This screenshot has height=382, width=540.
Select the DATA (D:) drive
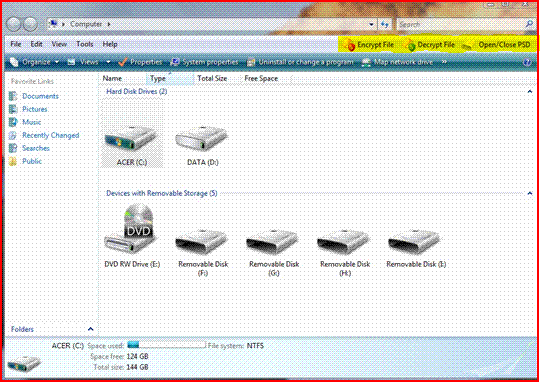click(x=202, y=146)
